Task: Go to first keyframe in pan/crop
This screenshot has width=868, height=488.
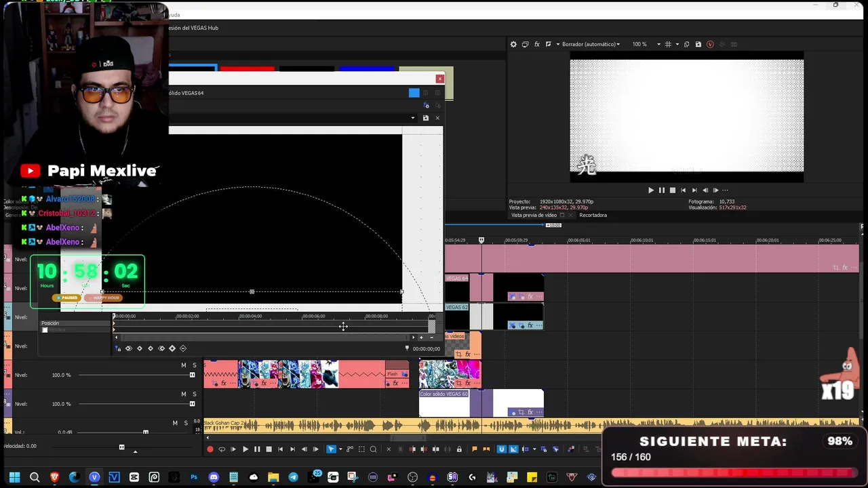Action: [129, 348]
